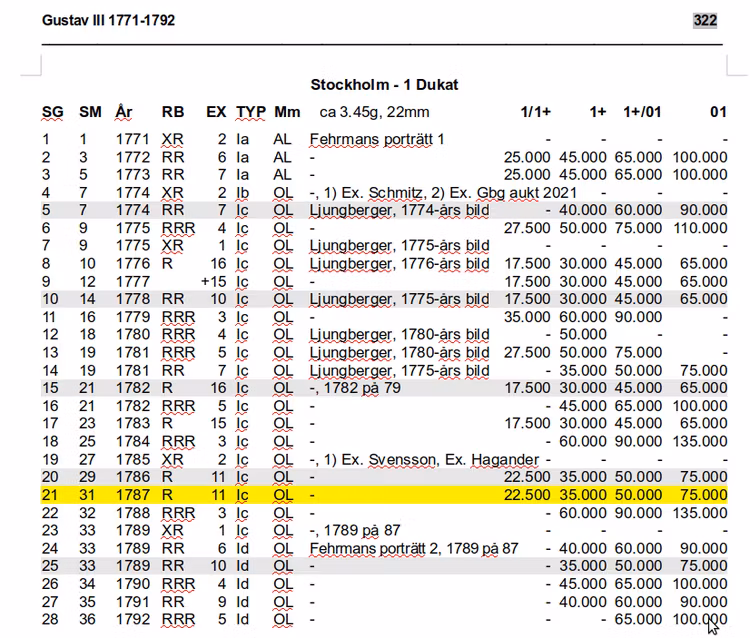The height and width of the screenshot is (638, 750).
Task: Click the TYP column header
Action: pos(251,112)
